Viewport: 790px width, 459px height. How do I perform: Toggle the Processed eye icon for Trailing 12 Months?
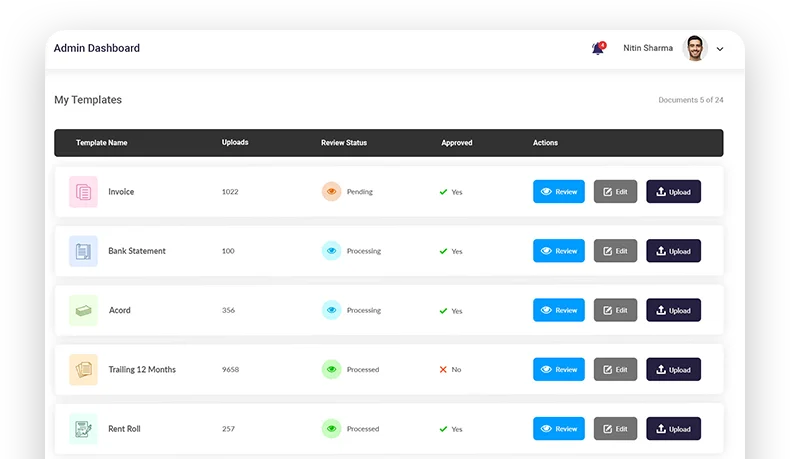coord(331,369)
